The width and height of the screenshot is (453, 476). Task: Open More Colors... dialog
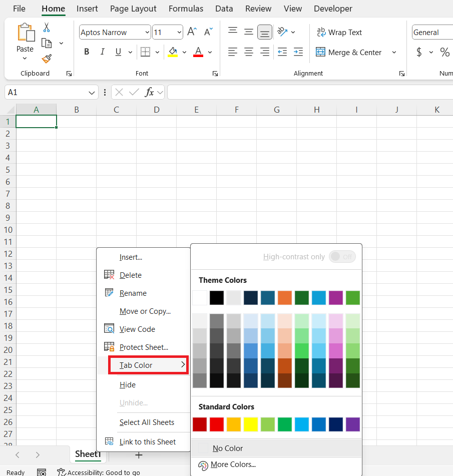(x=276, y=464)
